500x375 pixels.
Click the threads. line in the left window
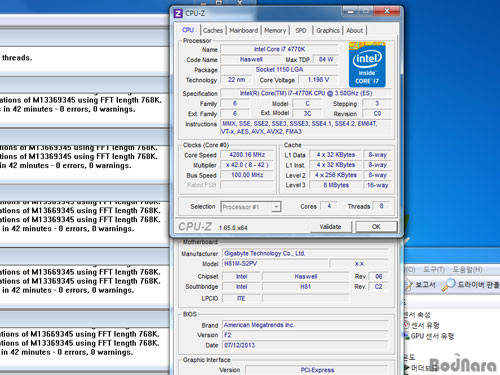click(17, 58)
